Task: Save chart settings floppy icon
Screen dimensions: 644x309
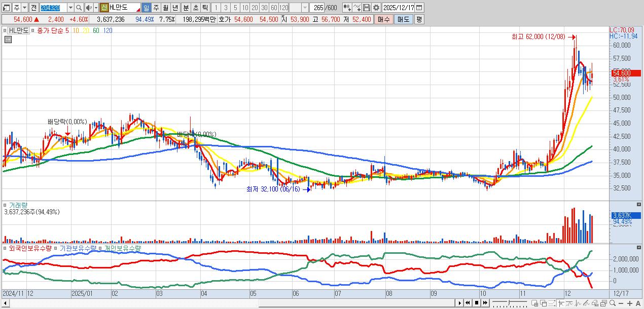Action: [366, 8]
